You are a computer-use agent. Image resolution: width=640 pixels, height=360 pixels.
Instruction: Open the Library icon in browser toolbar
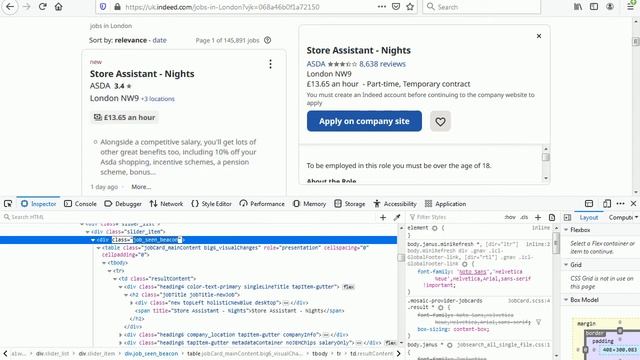coord(578,7)
